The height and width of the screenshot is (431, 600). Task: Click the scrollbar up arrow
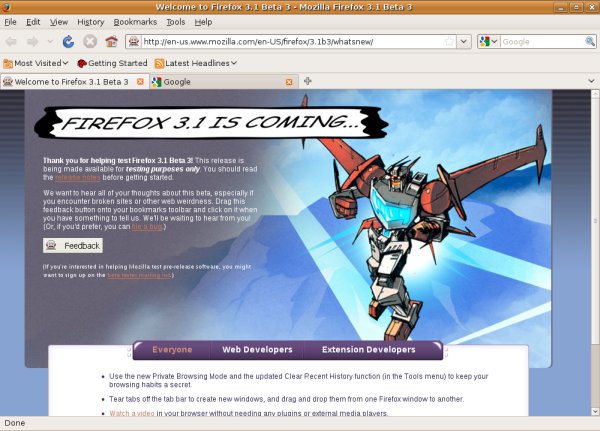[x=595, y=94]
